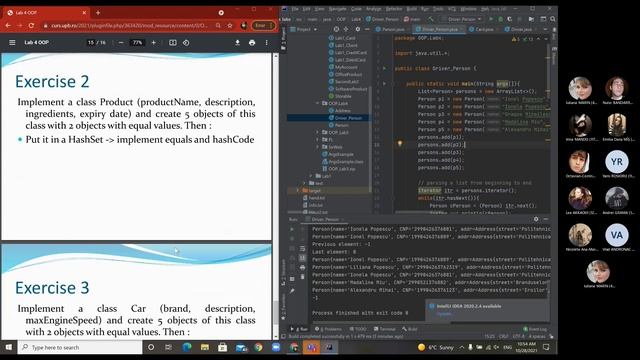Click the Chrome profile avatar
The image size is (640, 360).
[x=244, y=25]
